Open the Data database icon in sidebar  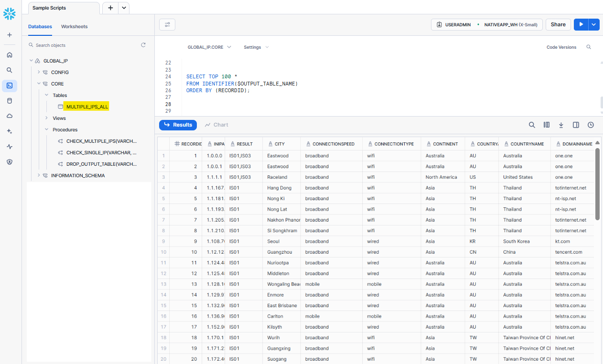click(10, 101)
